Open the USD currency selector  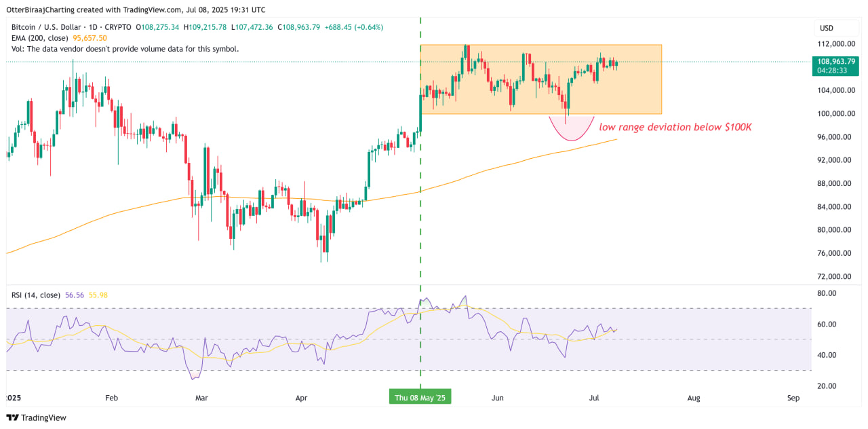pos(827,28)
